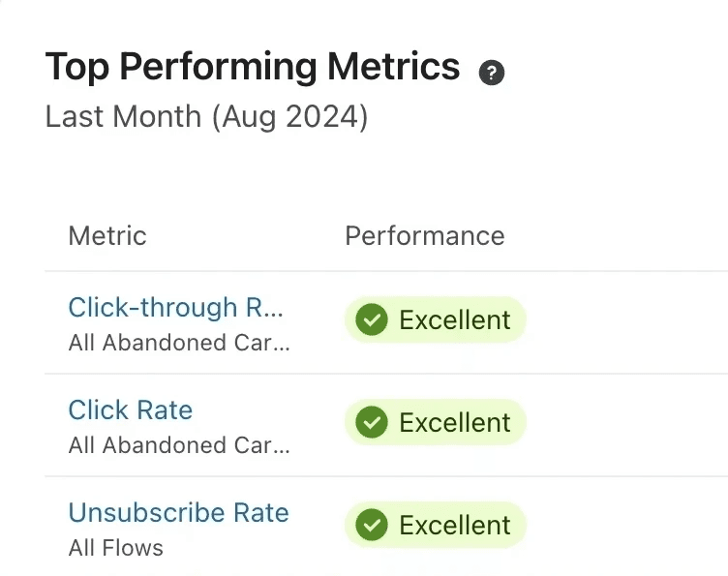Open the Click-through R... metric link
The image size is (728, 576).
click(175, 308)
